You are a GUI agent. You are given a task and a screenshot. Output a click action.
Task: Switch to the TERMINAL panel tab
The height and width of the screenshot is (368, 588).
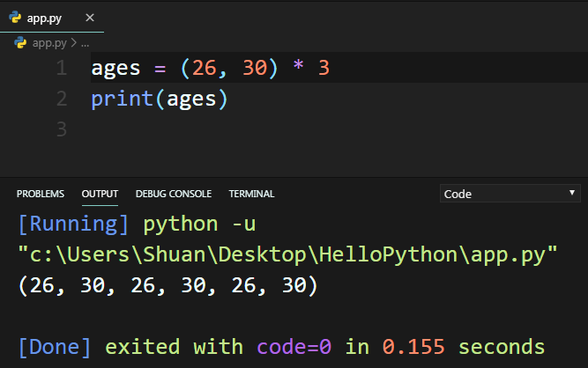tap(251, 194)
